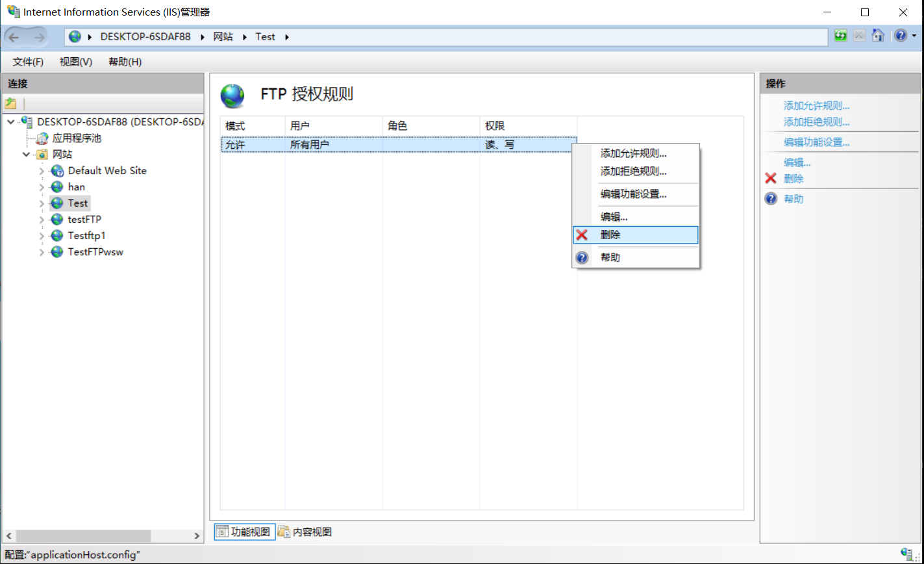Collapse the DESKTOP-6SDAF88 server node
The width and height of the screenshot is (924, 564).
pyautogui.click(x=10, y=122)
